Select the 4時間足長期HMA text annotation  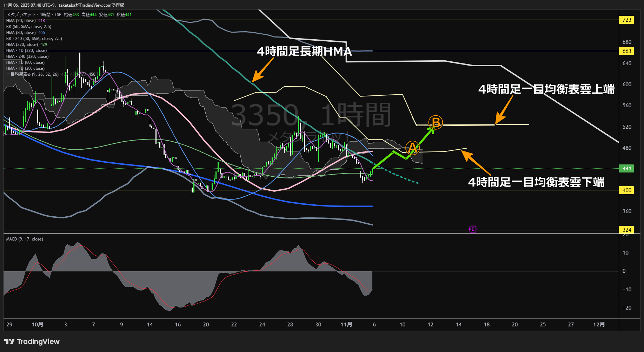(x=304, y=52)
